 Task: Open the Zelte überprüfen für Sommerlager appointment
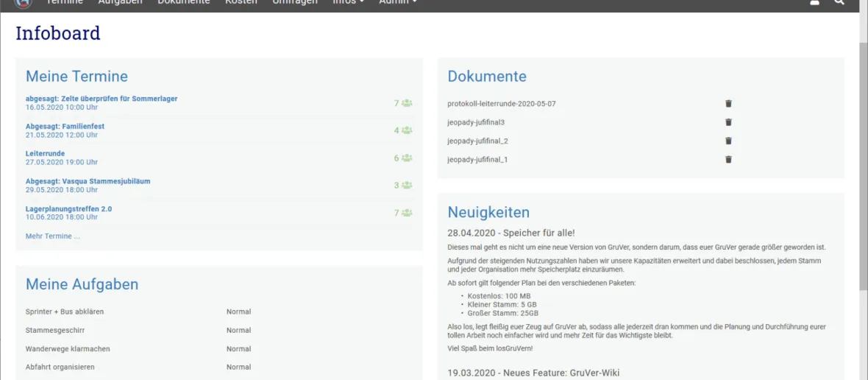tap(102, 99)
